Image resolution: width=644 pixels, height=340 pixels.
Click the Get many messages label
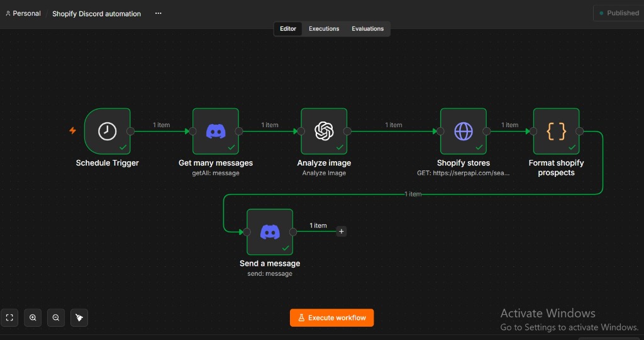[216, 163]
